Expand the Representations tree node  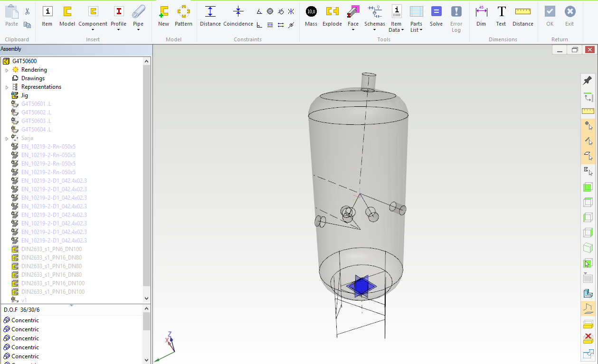(7, 87)
